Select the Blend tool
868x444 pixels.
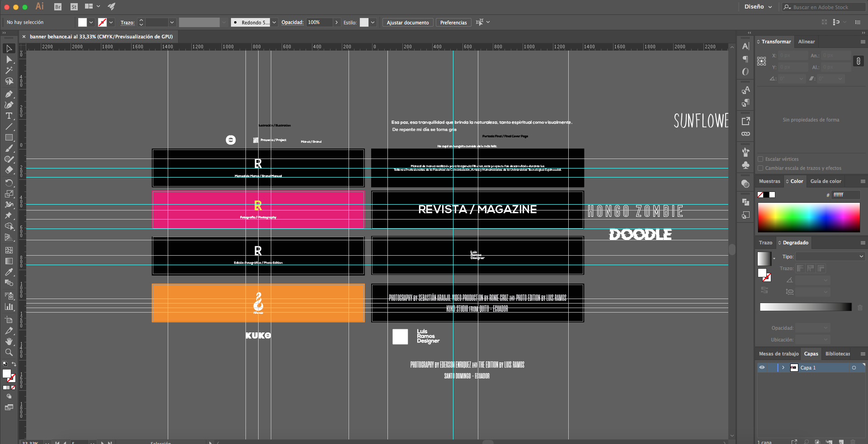click(x=9, y=283)
